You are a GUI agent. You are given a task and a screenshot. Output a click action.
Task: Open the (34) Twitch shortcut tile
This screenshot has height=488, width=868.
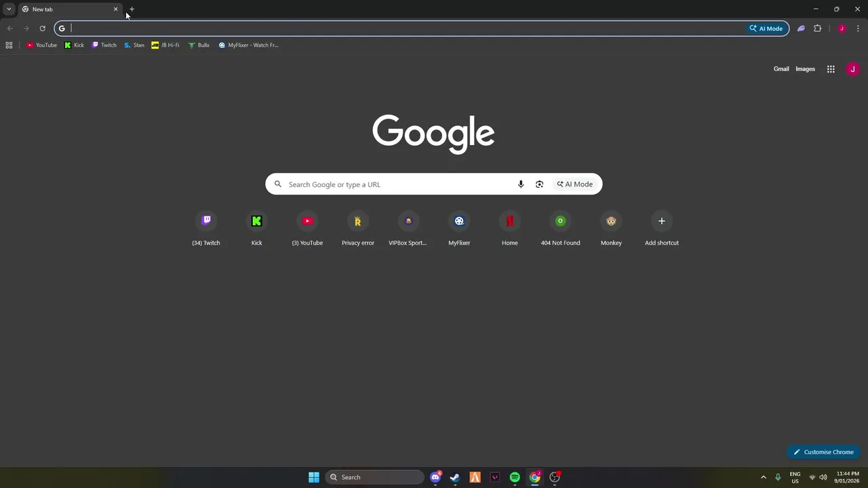(206, 229)
